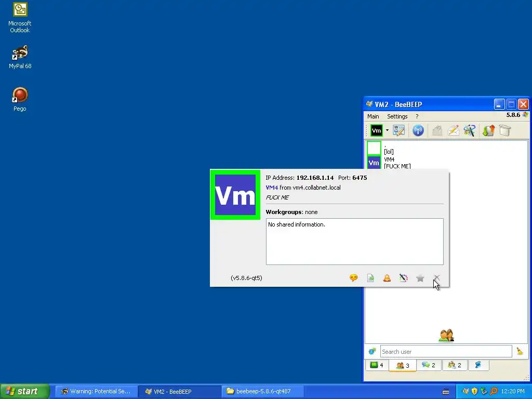Select the blank-avatar user with [lol] status

446,148
